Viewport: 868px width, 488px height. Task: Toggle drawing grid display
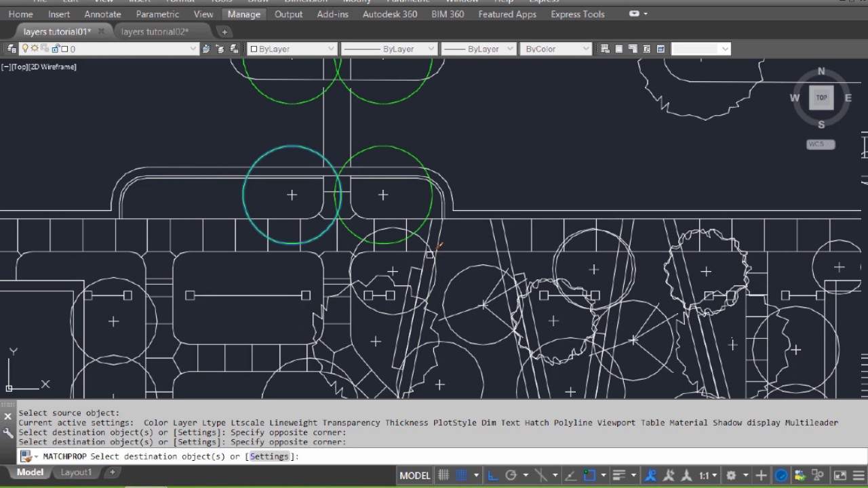click(443, 475)
